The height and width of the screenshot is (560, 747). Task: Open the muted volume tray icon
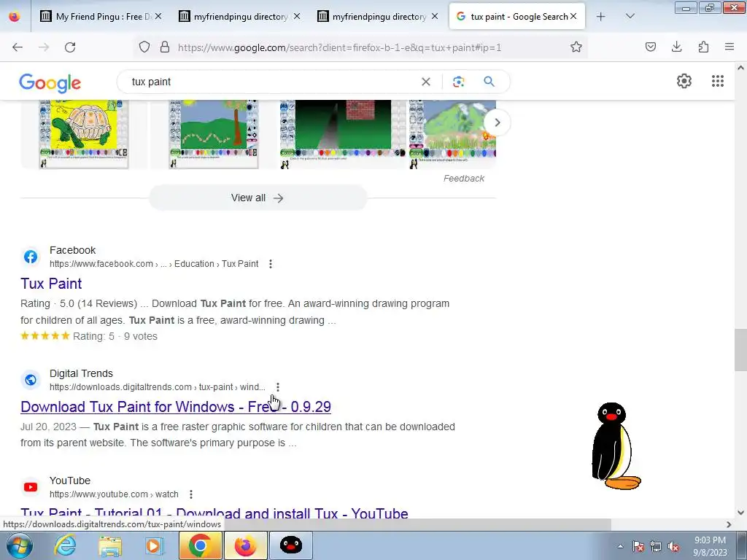click(673, 547)
